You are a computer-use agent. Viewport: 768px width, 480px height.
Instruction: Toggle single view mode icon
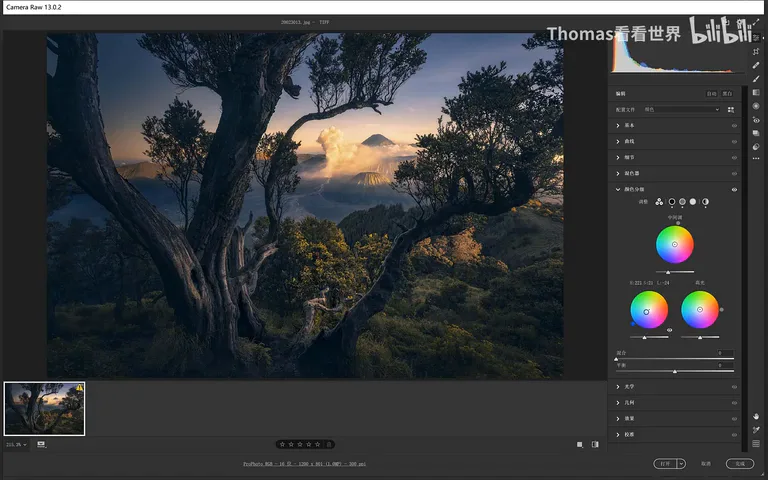point(580,445)
